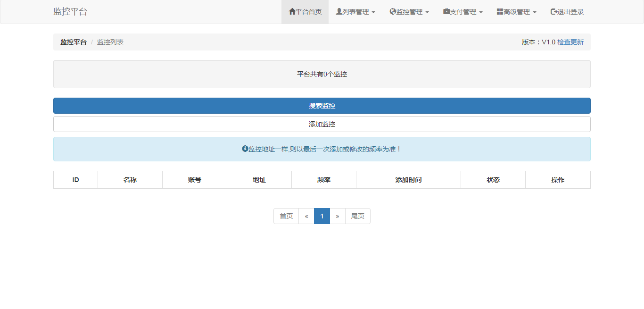The image size is (644, 309).
Task: Expand the 高级管理 dropdown menu
Action: point(516,11)
